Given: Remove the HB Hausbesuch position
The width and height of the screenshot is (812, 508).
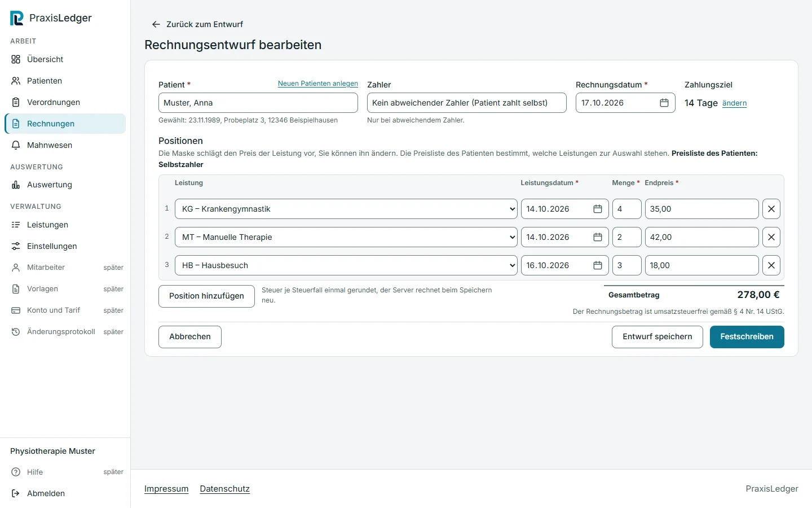Looking at the screenshot, I should coord(771,265).
